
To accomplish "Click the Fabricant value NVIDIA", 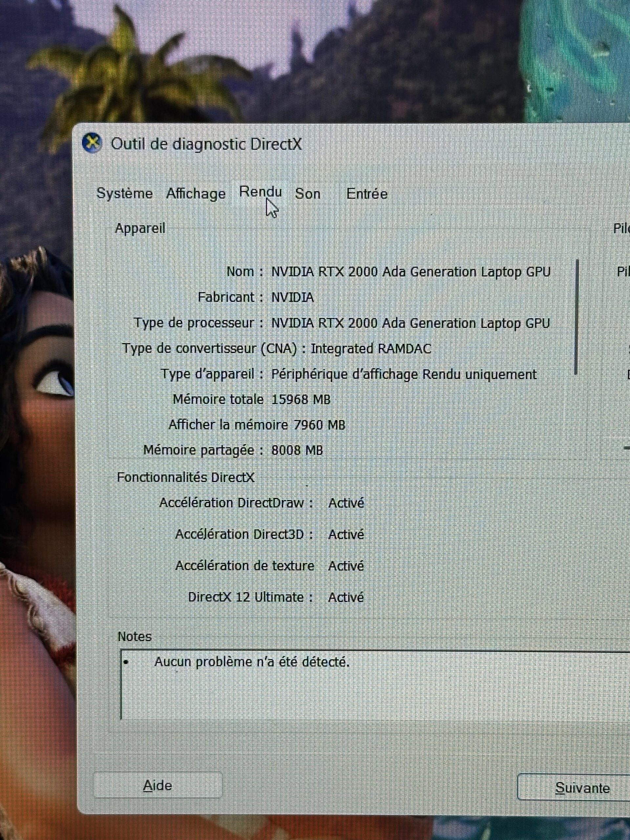I will coord(292,297).
